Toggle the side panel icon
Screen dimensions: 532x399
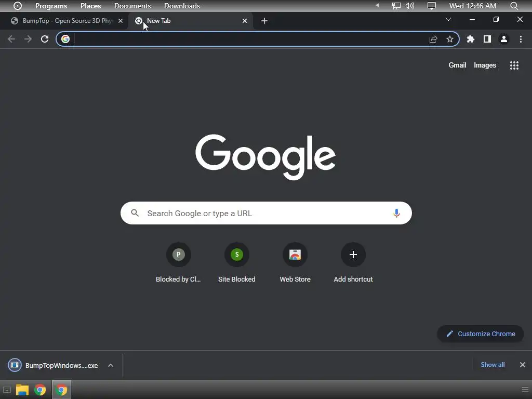coord(487,39)
